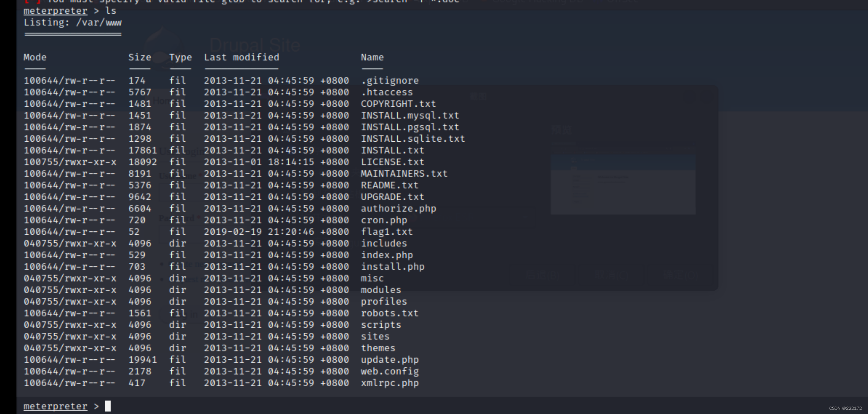
Task: Click the flag1.txt filename
Action: 386,232
